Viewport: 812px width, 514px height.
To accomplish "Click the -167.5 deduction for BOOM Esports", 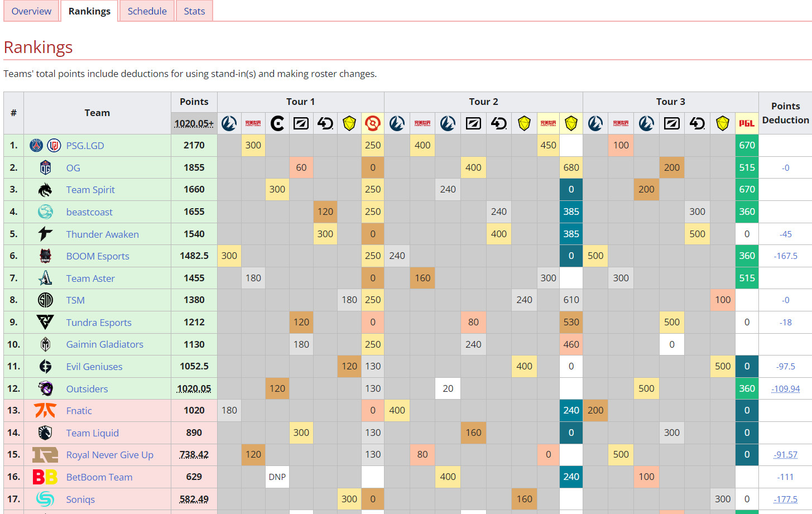I will 786,256.
